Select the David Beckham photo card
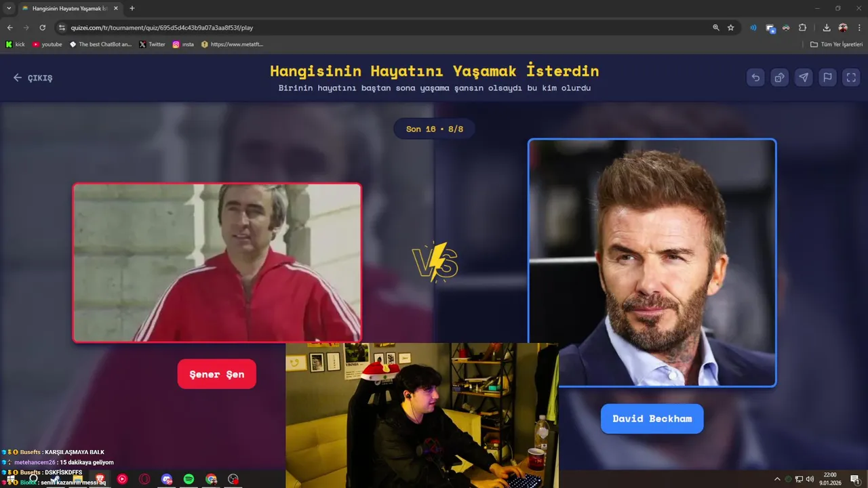 pos(652,263)
